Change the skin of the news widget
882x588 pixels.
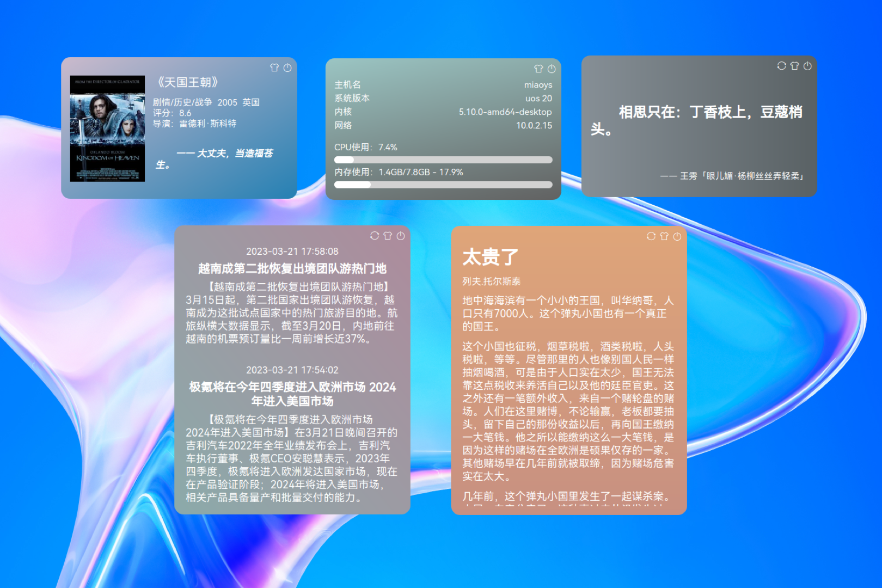(x=388, y=236)
